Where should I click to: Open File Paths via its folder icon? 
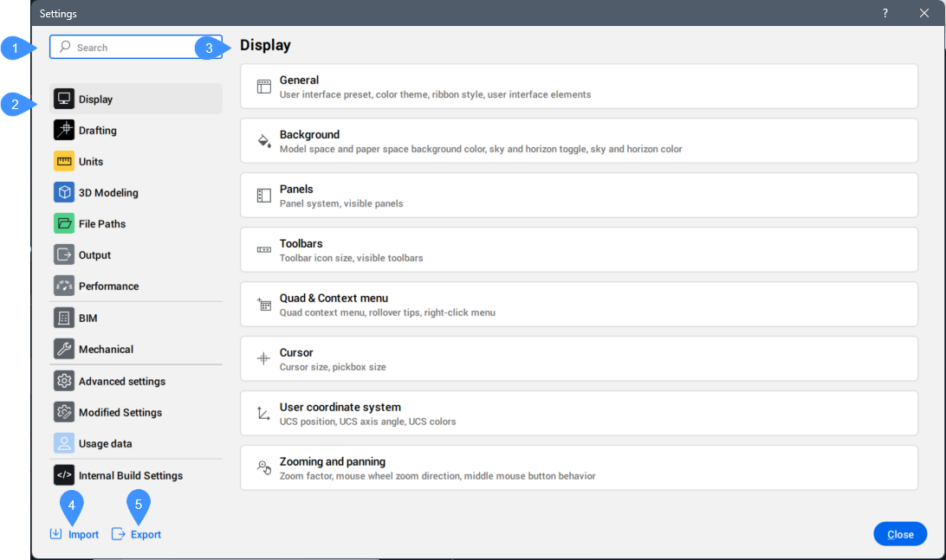click(x=64, y=224)
